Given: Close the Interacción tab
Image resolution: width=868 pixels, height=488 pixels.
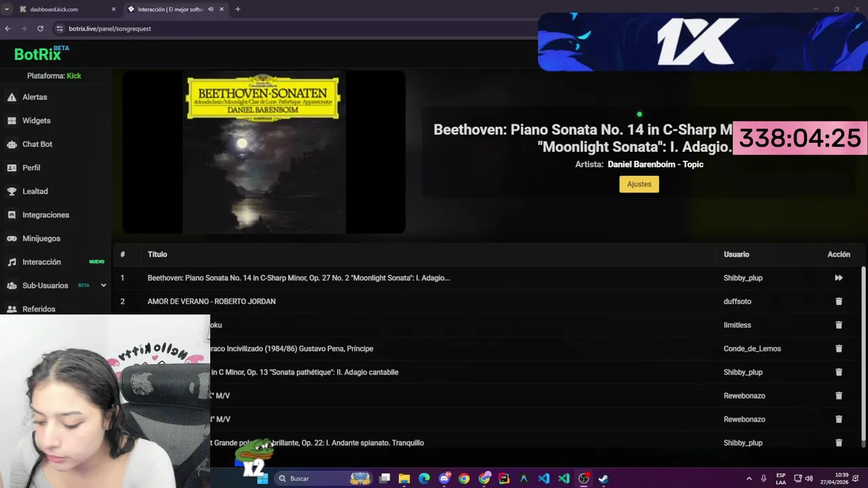Looking at the screenshot, I should pos(222,9).
